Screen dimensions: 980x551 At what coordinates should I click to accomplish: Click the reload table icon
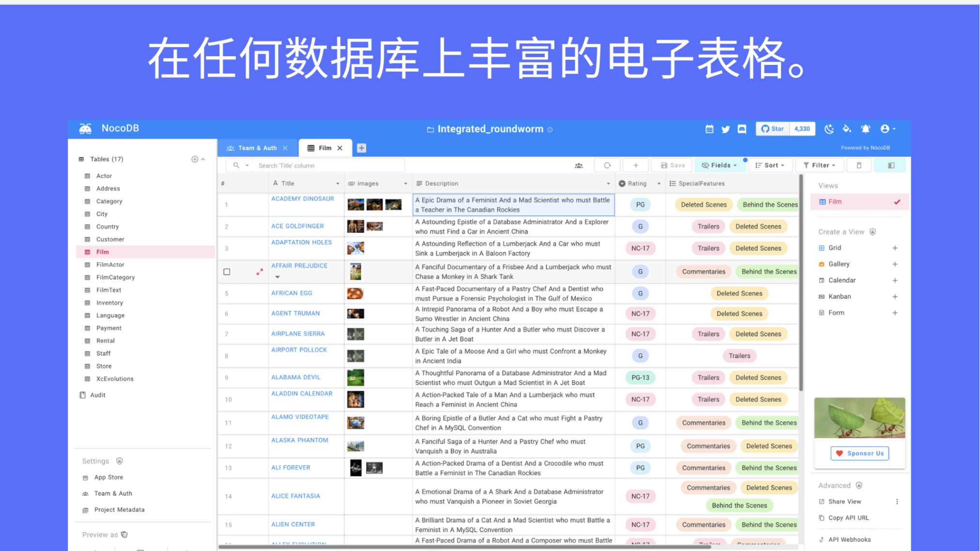607,166
